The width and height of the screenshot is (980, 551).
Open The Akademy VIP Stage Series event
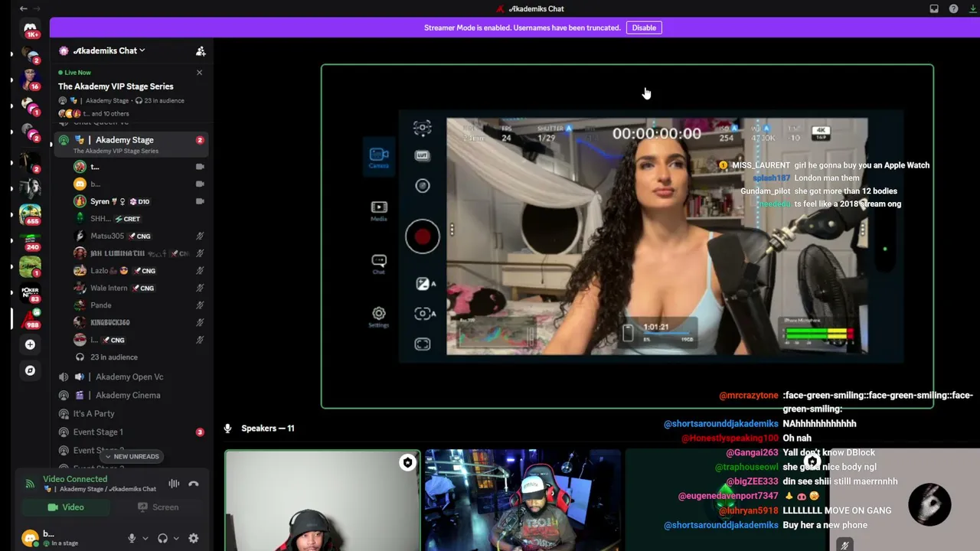click(116, 86)
